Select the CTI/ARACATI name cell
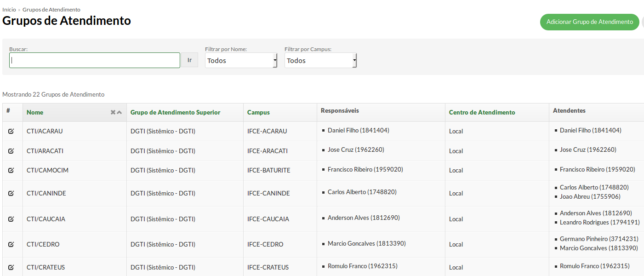644x276 pixels. [x=45, y=151]
